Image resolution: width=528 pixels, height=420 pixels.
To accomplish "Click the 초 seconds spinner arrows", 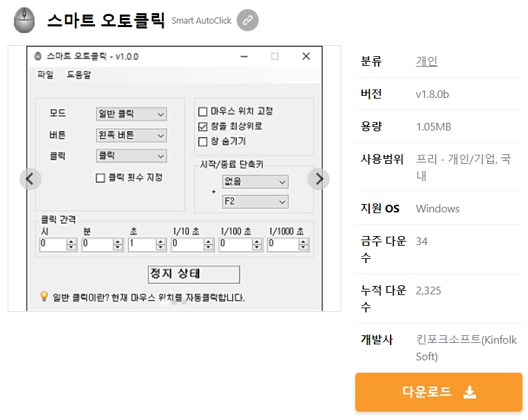I will pos(161,245).
